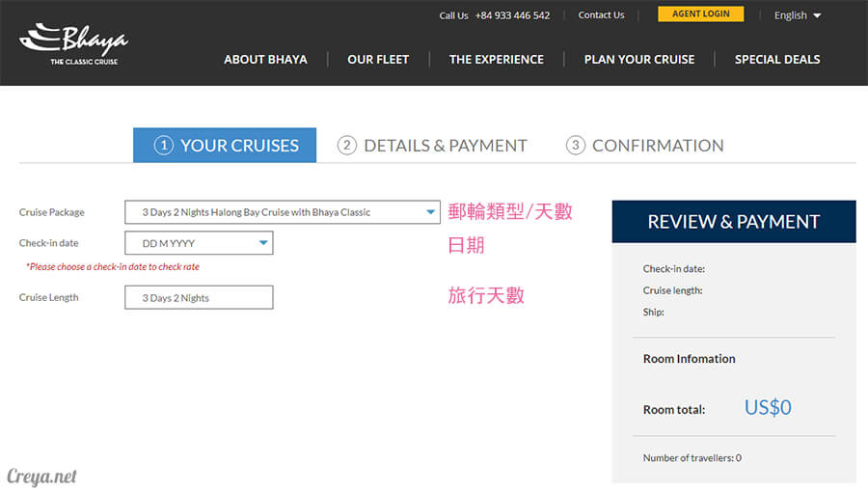Image resolution: width=868 pixels, height=492 pixels.
Task: Open the Check-in date picker dropdown
Action: point(199,243)
